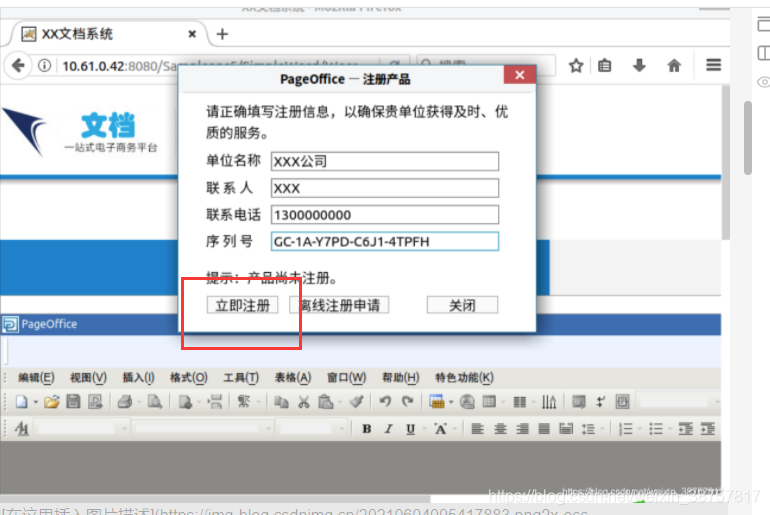Click the Align Right icon
The image size is (770, 515).
pyautogui.click(x=522, y=429)
